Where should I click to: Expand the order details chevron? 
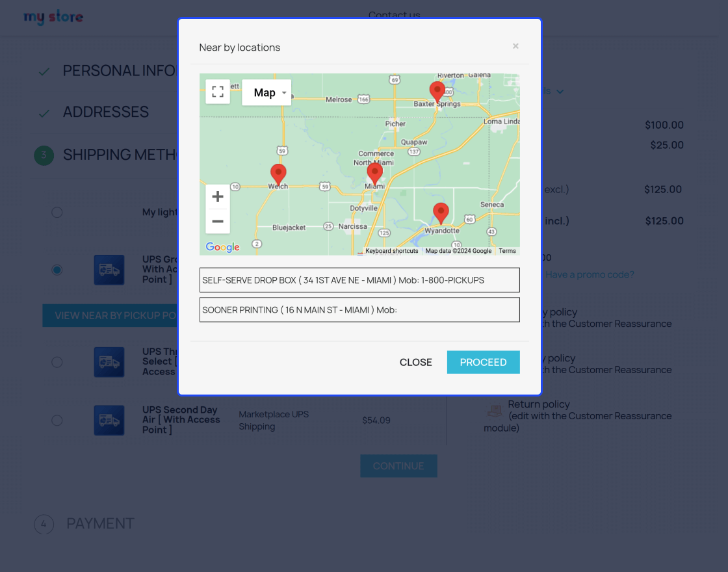click(560, 92)
